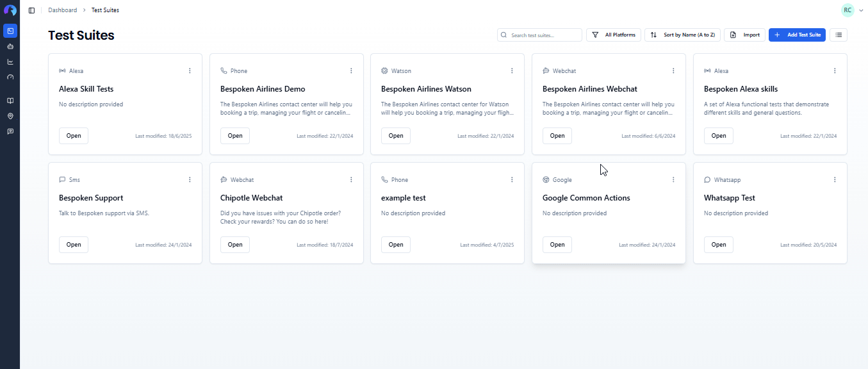
Task: Click the Bespoken Airlines Demo card title
Action: pos(263,89)
